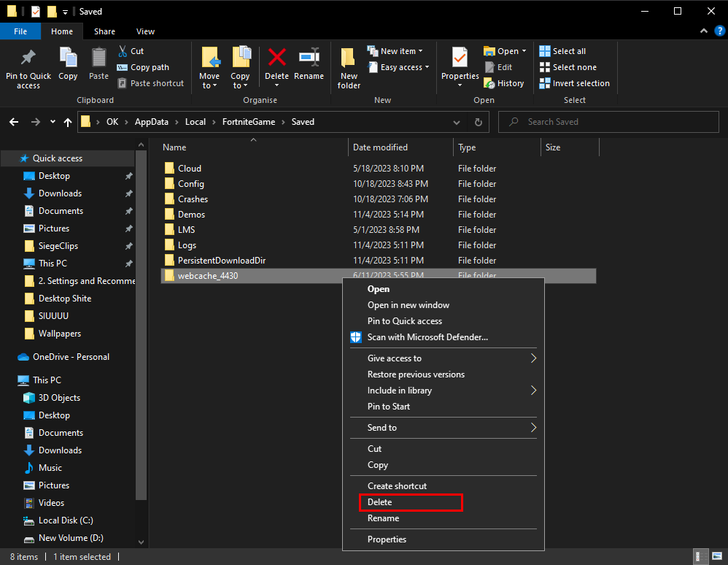Screen dimensions: 728x565
Task: Choose Create shortcut in context menu
Action: [x=444, y=486]
